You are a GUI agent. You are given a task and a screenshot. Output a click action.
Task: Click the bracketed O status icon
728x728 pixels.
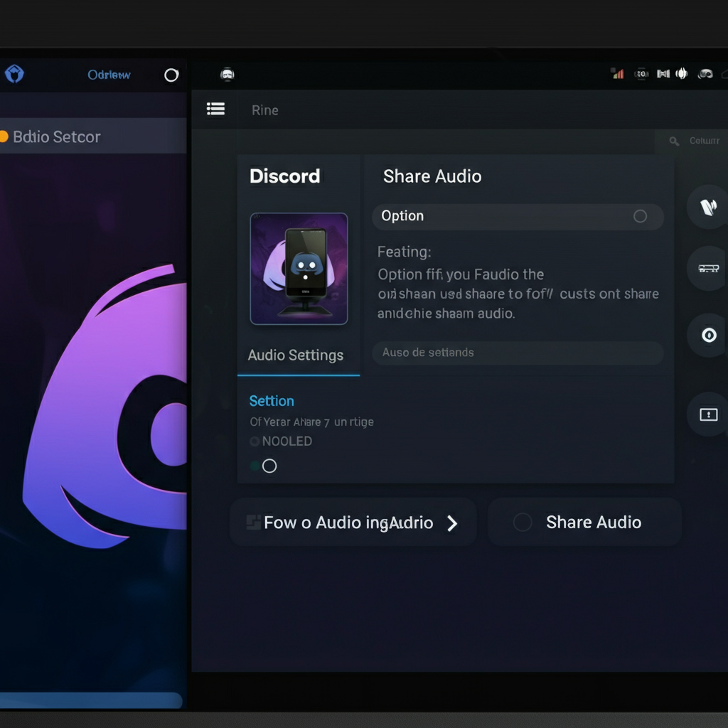[642, 73]
